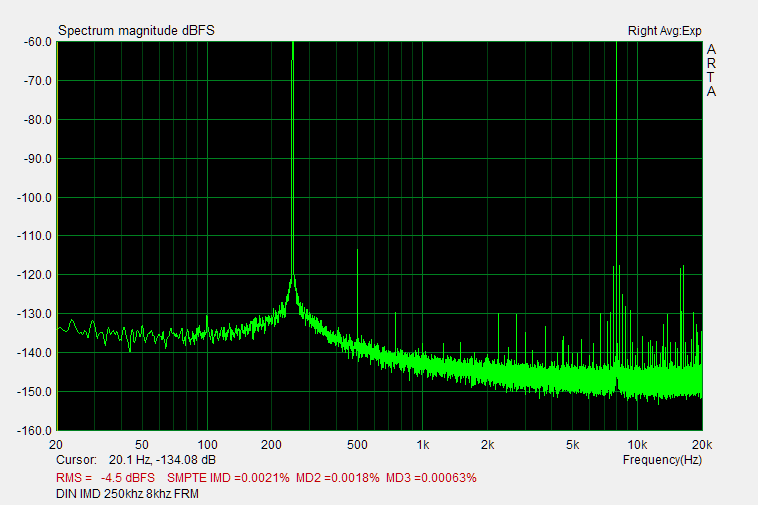
Task: Click the 'SMPTE IMD =0.0021%' readout
Action: click(228, 478)
